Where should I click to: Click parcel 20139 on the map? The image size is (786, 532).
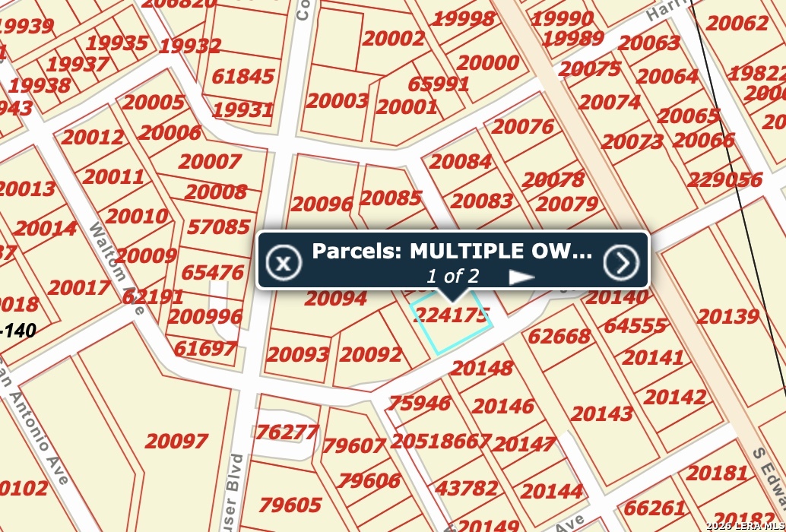point(727,316)
